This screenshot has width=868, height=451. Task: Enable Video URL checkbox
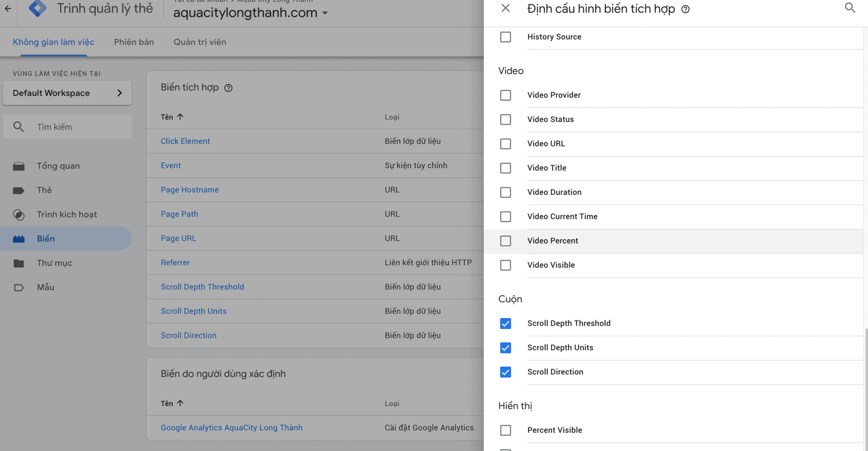point(505,144)
